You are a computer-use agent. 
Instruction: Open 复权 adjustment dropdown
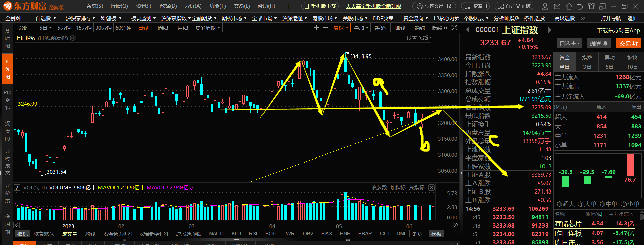coord(340,28)
